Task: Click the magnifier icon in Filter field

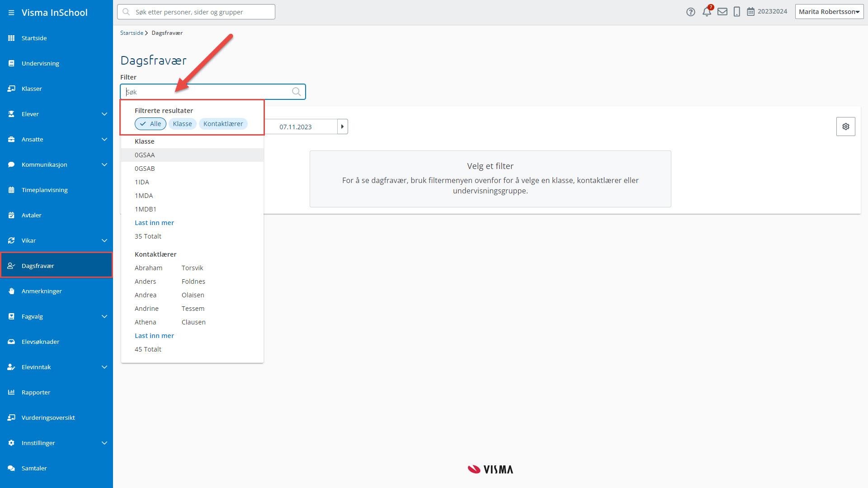Action: [296, 92]
